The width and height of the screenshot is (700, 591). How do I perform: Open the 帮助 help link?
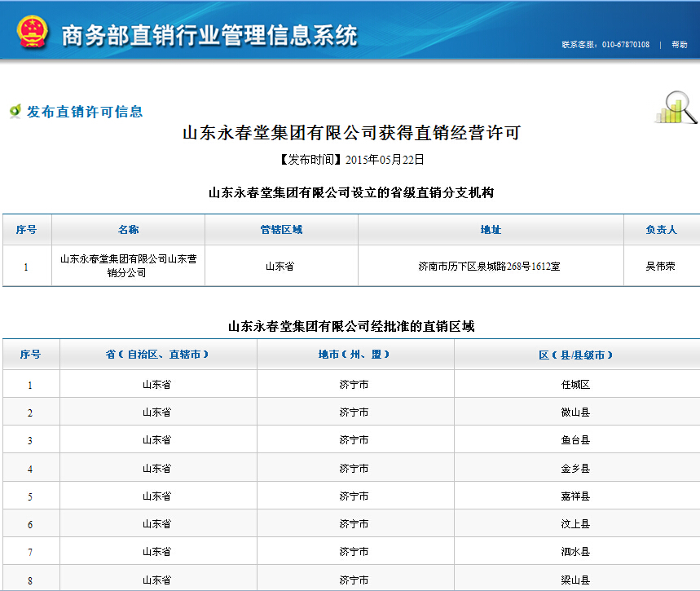click(x=679, y=45)
